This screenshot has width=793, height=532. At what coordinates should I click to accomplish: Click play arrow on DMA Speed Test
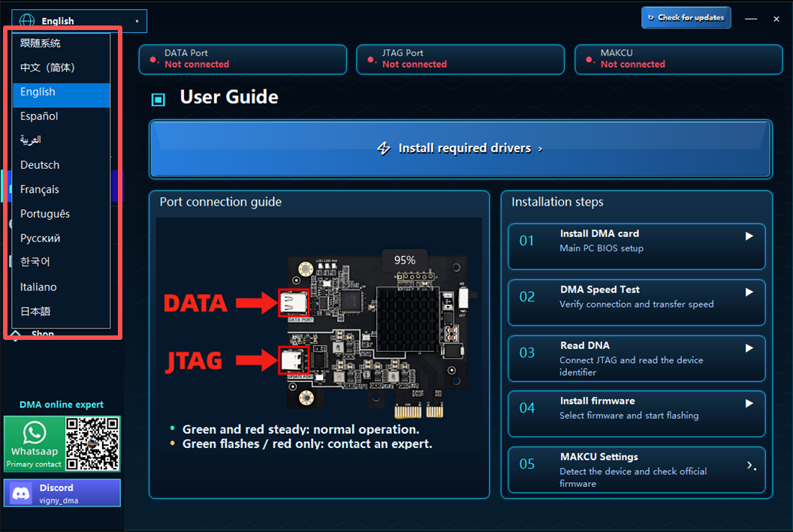coord(749,292)
